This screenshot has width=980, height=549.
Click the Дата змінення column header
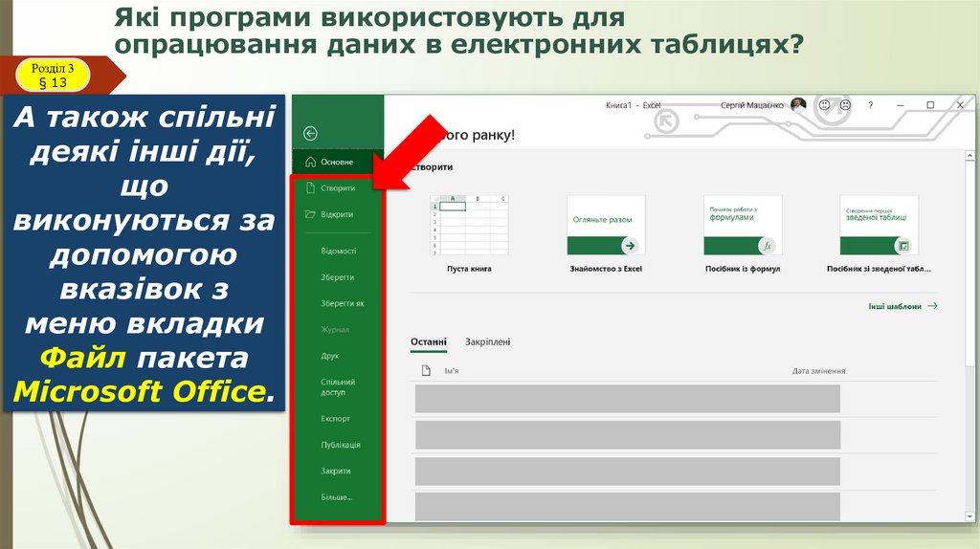tap(819, 371)
